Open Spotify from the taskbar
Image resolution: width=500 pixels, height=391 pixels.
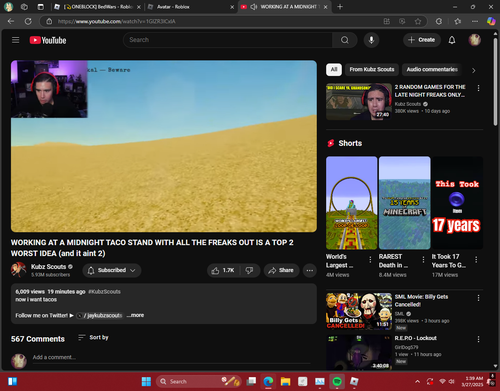coord(337,381)
